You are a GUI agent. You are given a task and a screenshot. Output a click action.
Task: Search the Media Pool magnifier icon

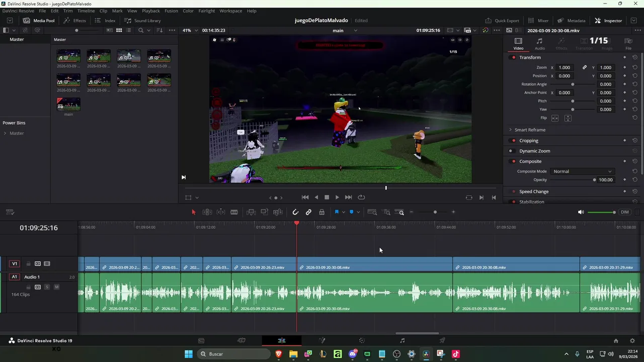141,30
